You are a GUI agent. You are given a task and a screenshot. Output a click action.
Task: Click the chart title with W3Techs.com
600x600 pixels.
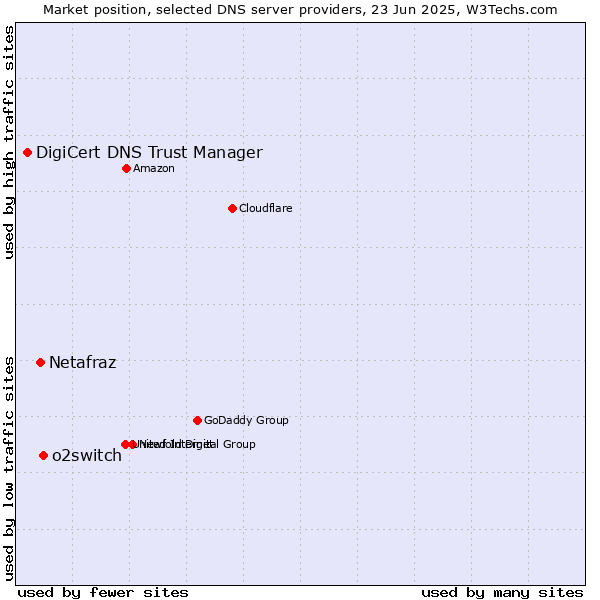[300, 10]
